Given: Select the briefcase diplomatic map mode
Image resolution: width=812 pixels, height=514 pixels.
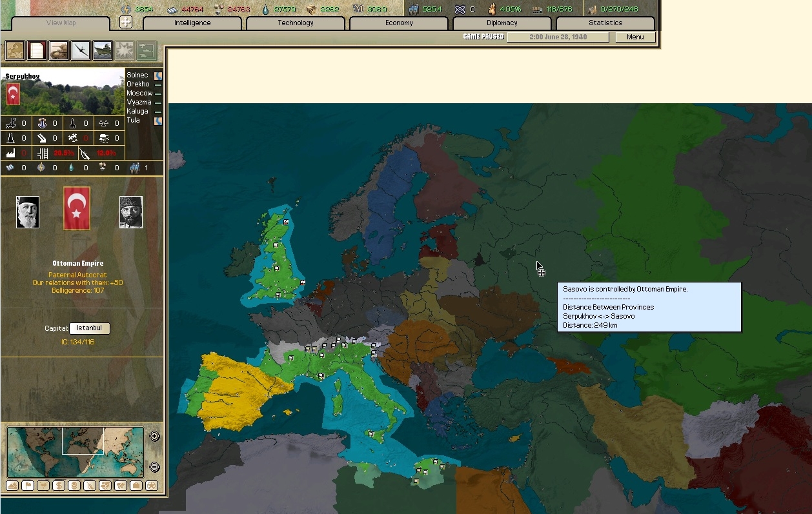Looking at the screenshot, I should [x=136, y=486].
